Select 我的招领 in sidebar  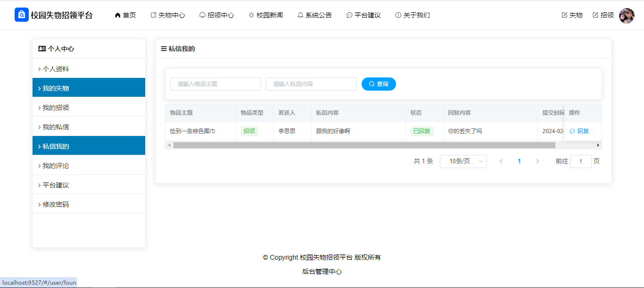[89, 107]
